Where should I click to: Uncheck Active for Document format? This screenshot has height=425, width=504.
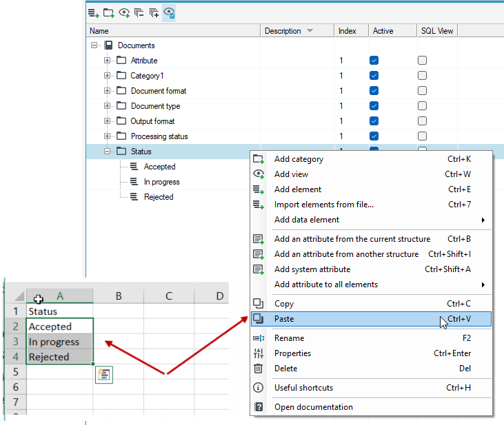tap(374, 91)
